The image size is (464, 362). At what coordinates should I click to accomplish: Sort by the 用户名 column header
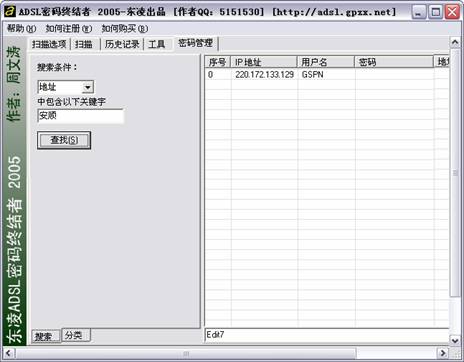point(326,62)
